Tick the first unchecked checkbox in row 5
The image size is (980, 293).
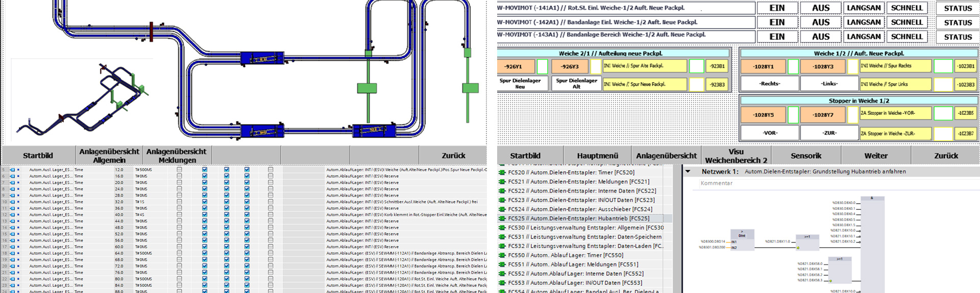pos(179,169)
